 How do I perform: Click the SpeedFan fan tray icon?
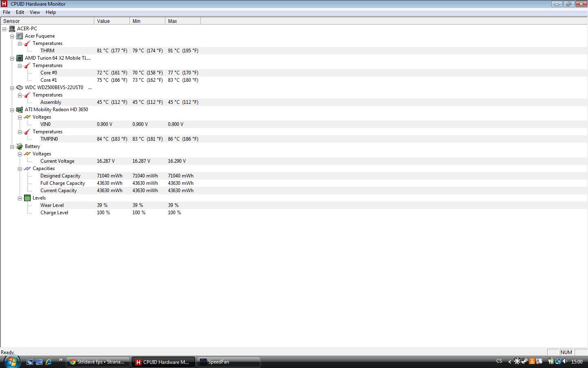517,361
